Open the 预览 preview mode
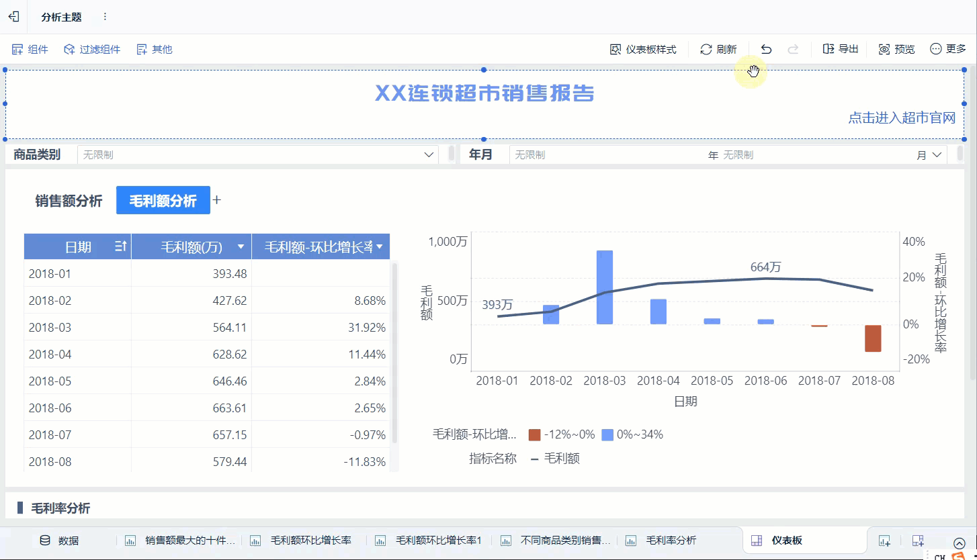Image resolution: width=977 pixels, height=560 pixels. [897, 49]
